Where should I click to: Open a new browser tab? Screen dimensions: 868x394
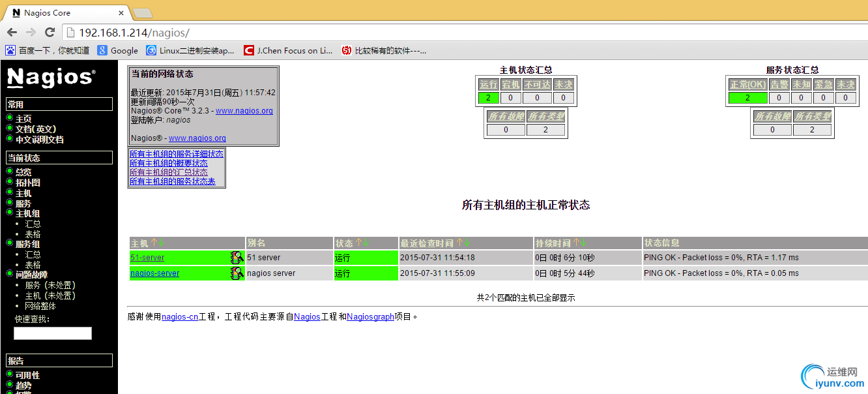point(142,13)
